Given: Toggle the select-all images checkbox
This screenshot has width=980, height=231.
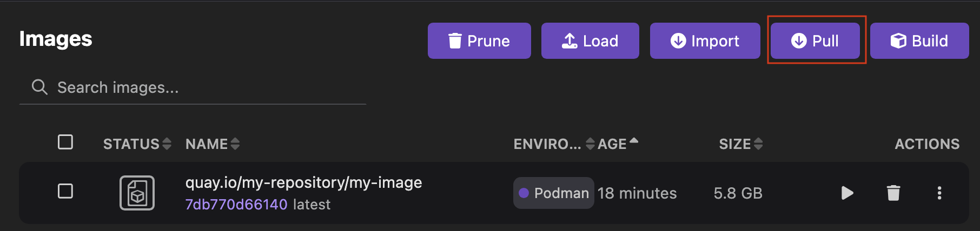Looking at the screenshot, I should [65, 142].
